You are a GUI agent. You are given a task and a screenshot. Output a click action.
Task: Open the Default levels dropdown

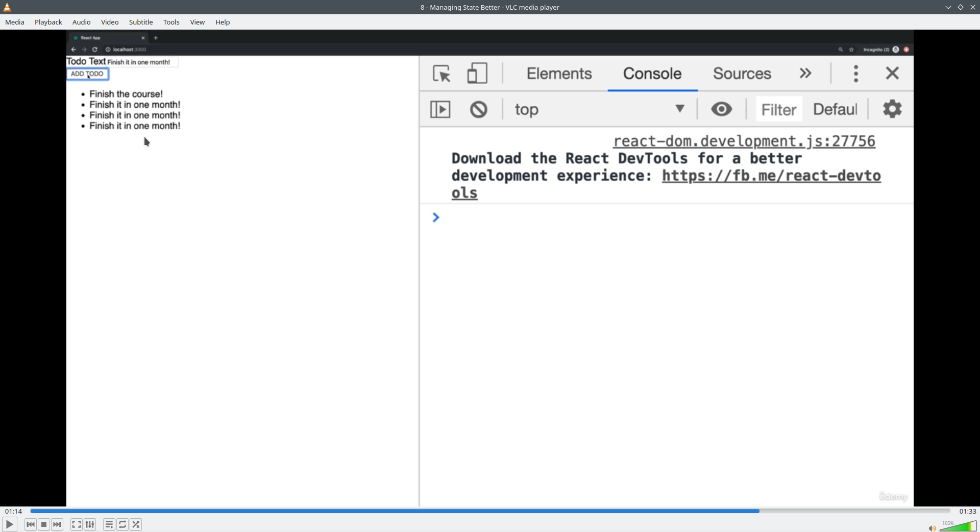tap(835, 109)
